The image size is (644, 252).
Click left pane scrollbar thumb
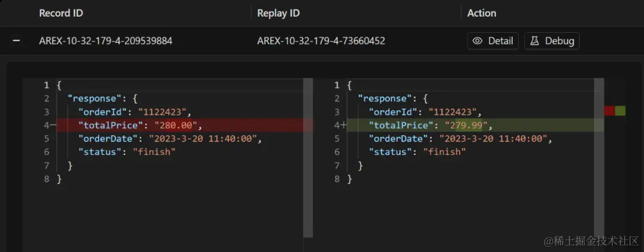[308, 158]
